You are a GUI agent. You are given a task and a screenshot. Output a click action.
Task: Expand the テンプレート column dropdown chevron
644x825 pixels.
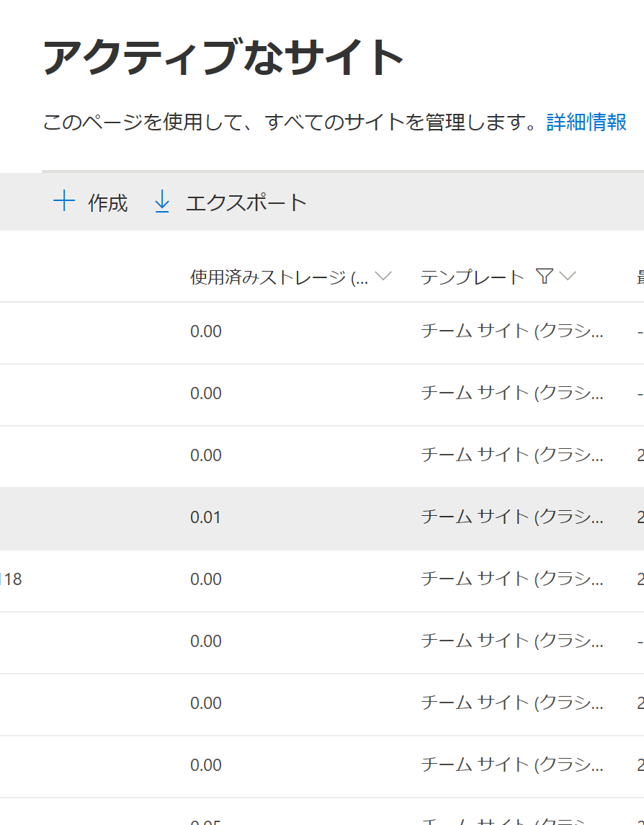coord(568,277)
